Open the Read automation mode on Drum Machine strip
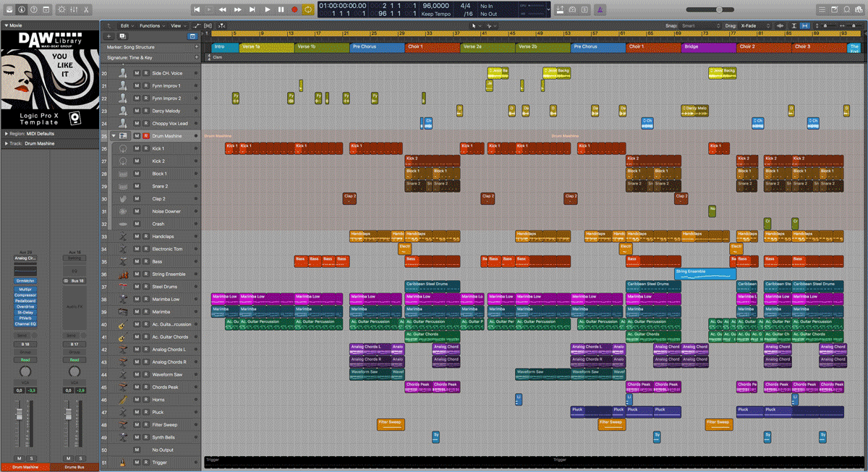868x472 pixels. [25, 360]
